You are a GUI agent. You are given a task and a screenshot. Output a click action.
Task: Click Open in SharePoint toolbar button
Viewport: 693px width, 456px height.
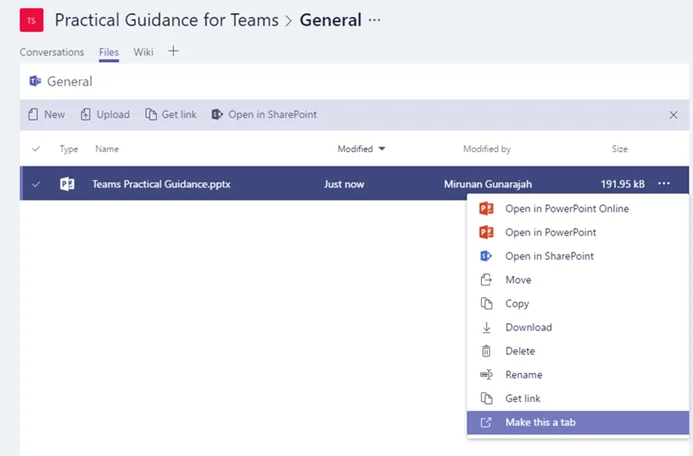coord(264,114)
